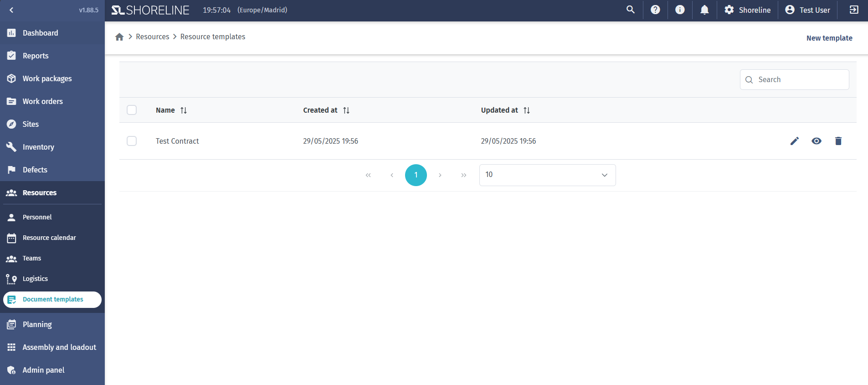Open Work packages in the sidebar
868x385 pixels.
(x=52, y=78)
